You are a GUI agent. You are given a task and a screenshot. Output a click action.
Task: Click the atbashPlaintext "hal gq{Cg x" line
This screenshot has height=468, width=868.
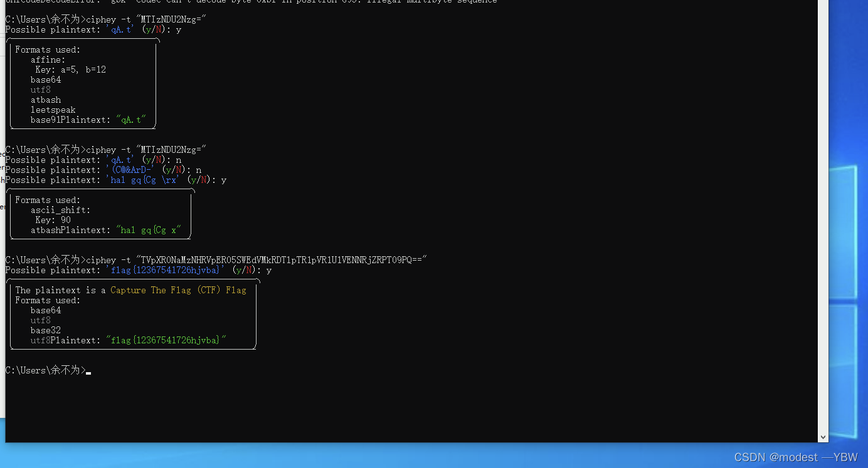click(x=105, y=230)
